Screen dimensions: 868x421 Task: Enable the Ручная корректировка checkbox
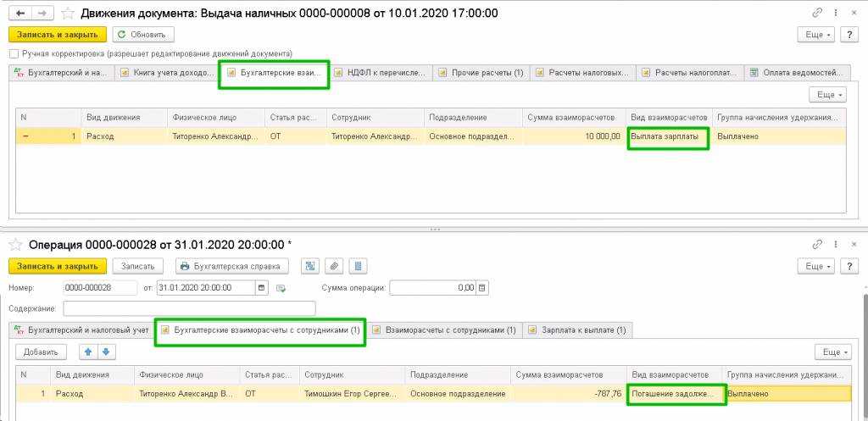tap(14, 53)
